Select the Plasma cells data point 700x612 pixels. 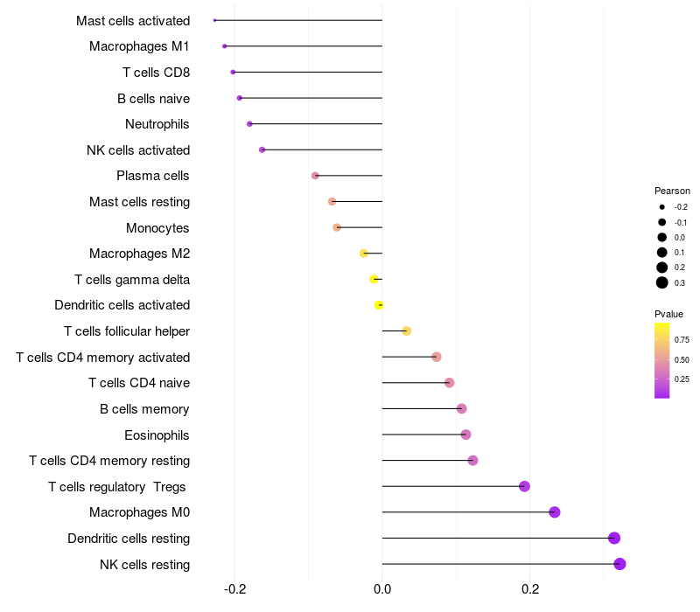click(315, 176)
